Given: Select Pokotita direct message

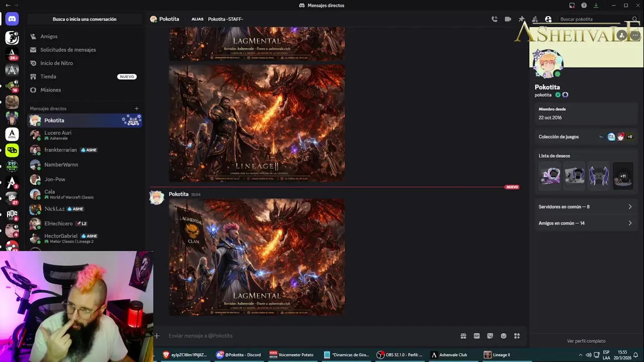Looking at the screenshot, I should (85, 120).
